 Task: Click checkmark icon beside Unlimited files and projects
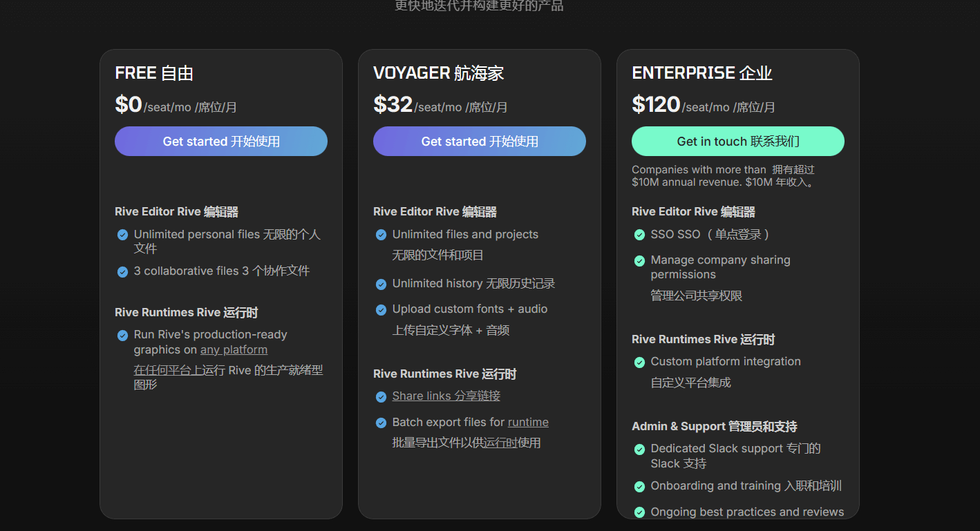[x=381, y=235]
